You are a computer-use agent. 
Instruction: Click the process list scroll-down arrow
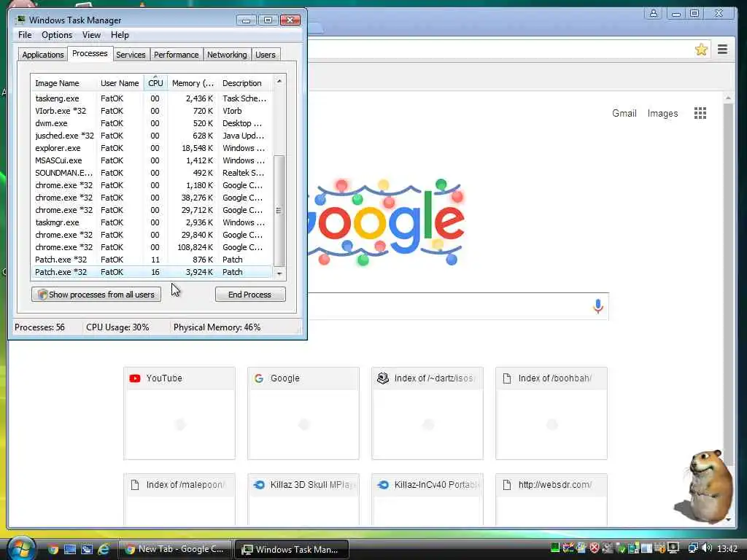pos(279,274)
